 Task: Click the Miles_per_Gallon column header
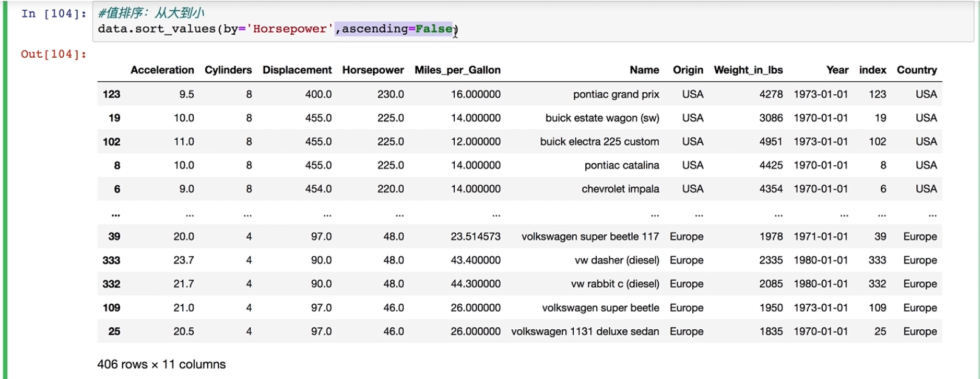point(457,70)
